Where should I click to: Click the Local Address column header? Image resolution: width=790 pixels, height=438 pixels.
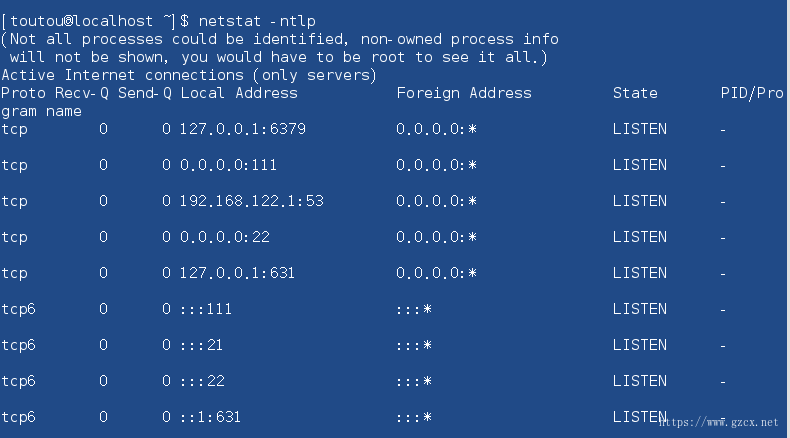(239, 93)
